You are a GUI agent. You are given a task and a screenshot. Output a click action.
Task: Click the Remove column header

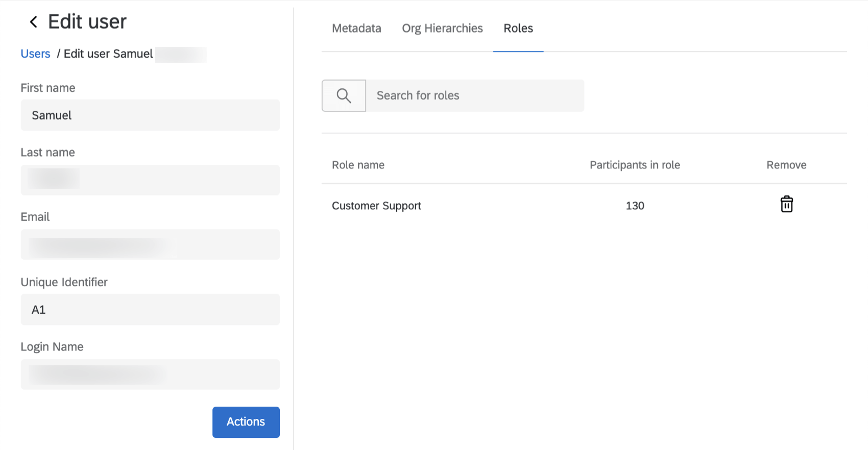[786, 165]
